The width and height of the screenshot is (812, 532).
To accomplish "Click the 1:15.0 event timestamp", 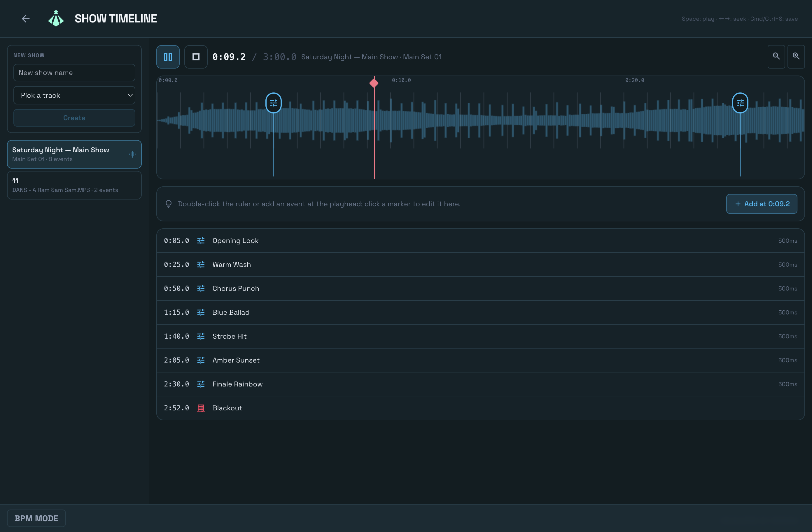I will (x=176, y=312).
